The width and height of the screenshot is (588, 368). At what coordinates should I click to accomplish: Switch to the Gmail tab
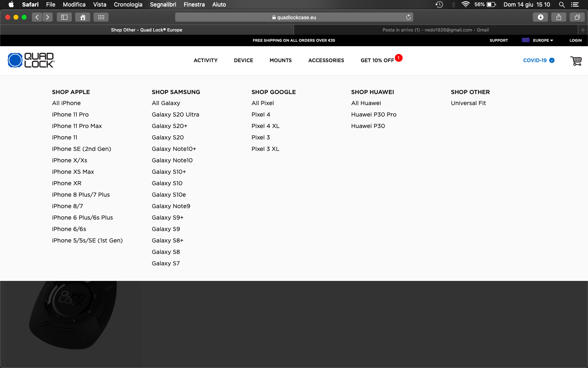[x=436, y=30]
